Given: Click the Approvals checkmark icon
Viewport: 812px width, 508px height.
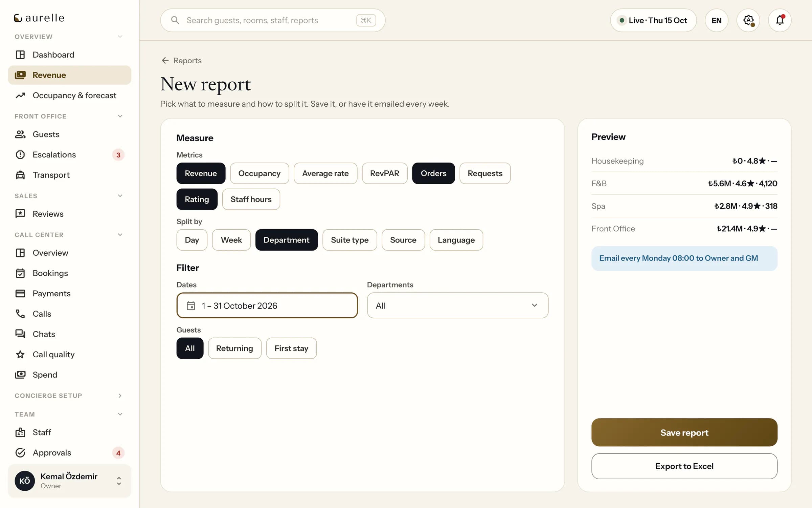Looking at the screenshot, I should [20, 452].
